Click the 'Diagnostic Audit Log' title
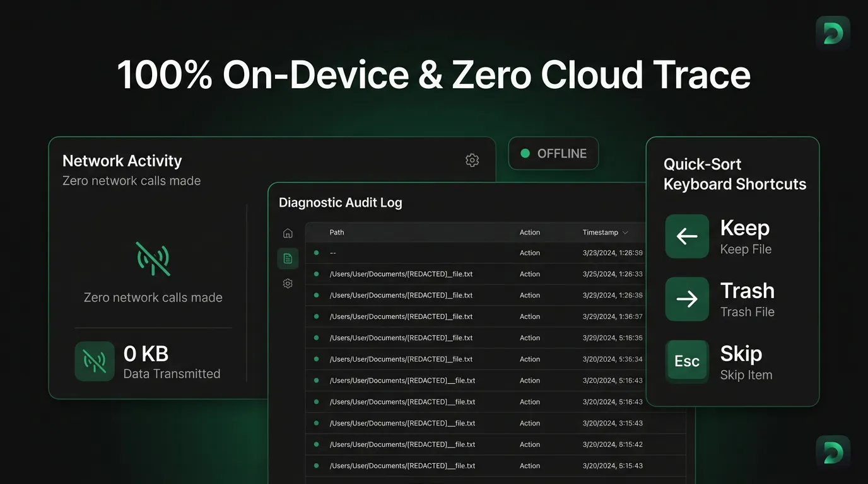The height and width of the screenshot is (484, 868). 341,202
